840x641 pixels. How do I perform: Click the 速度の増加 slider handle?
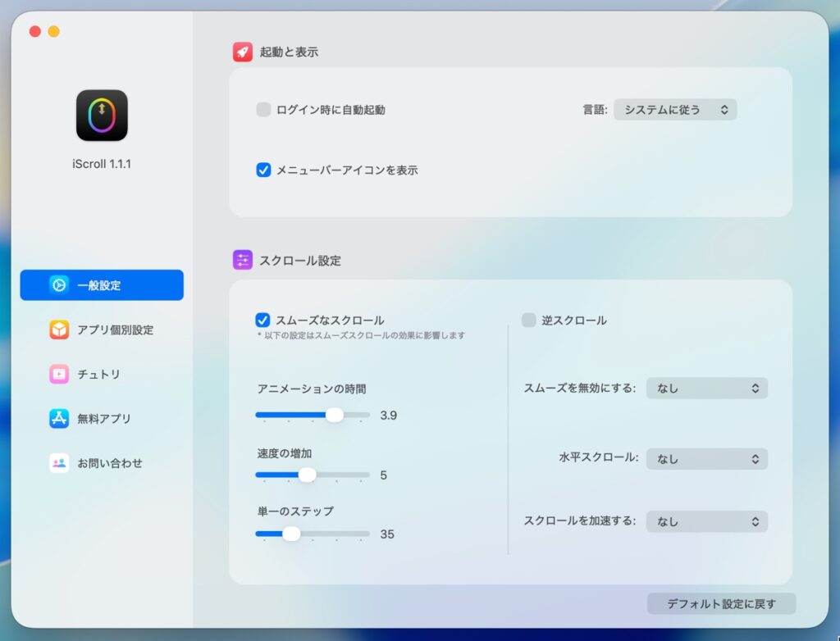(x=307, y=475)
